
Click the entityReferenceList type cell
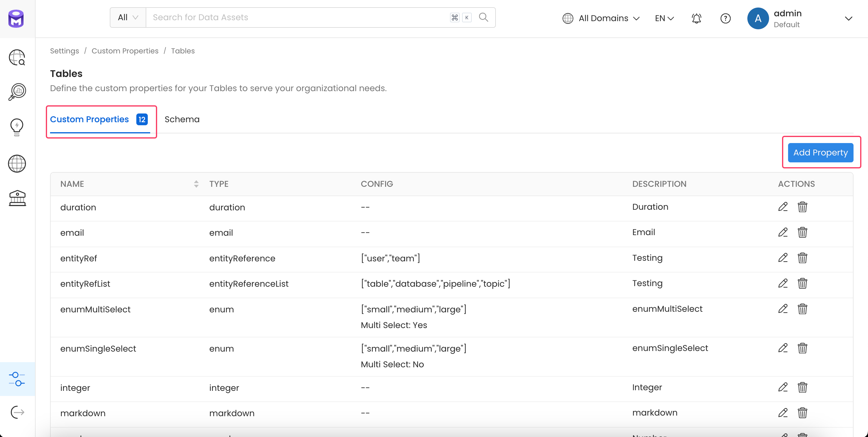pyautogui.click(x=249, y=284)
